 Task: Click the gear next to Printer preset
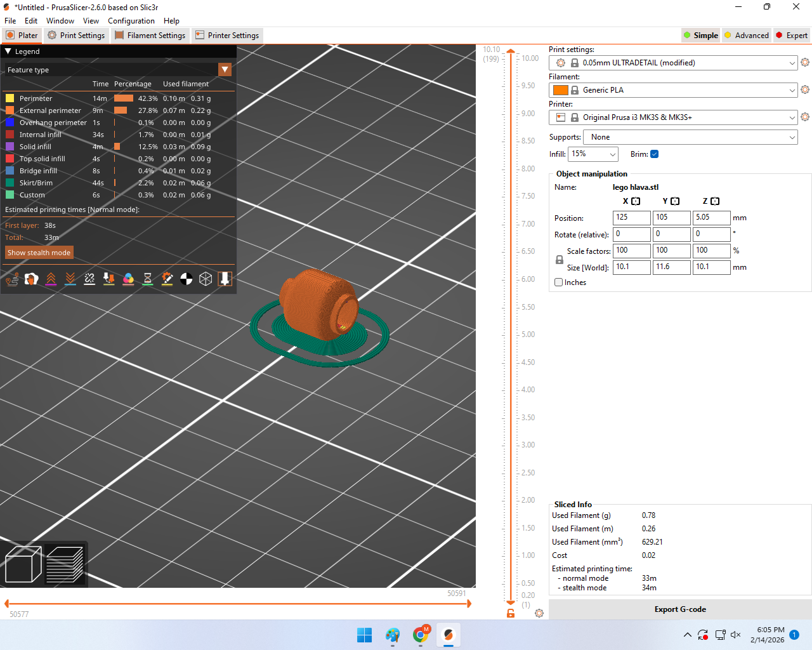click(805, 117)
